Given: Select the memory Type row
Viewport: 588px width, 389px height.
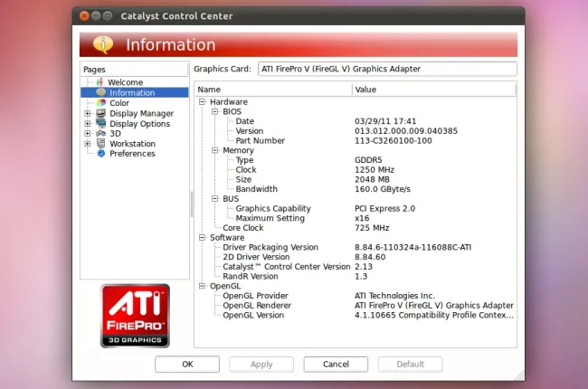Looking at the screenshot, I should click(x=356, y=160).
